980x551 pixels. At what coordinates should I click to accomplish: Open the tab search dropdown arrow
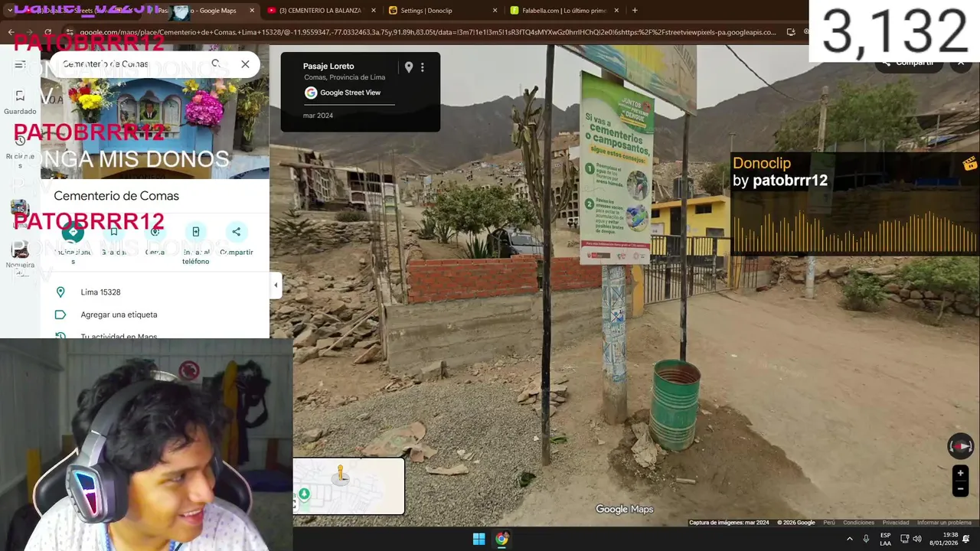click(9, 11)
